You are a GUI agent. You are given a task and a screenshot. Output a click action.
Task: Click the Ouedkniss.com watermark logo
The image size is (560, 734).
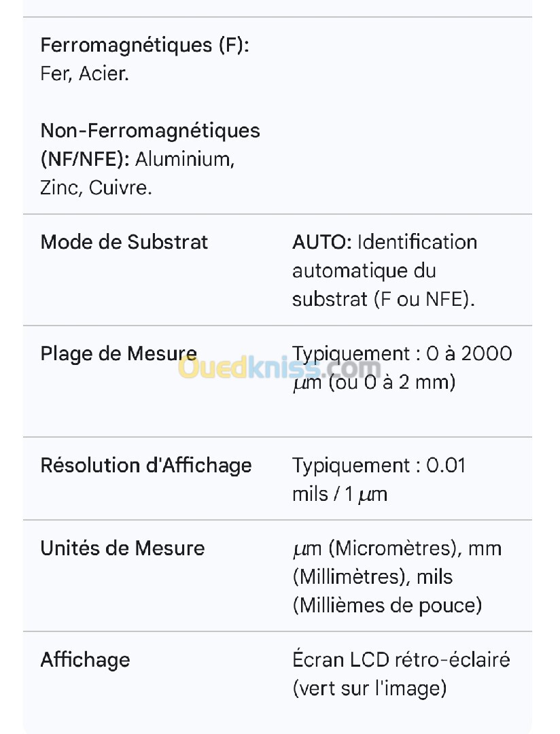coord(279,369)
